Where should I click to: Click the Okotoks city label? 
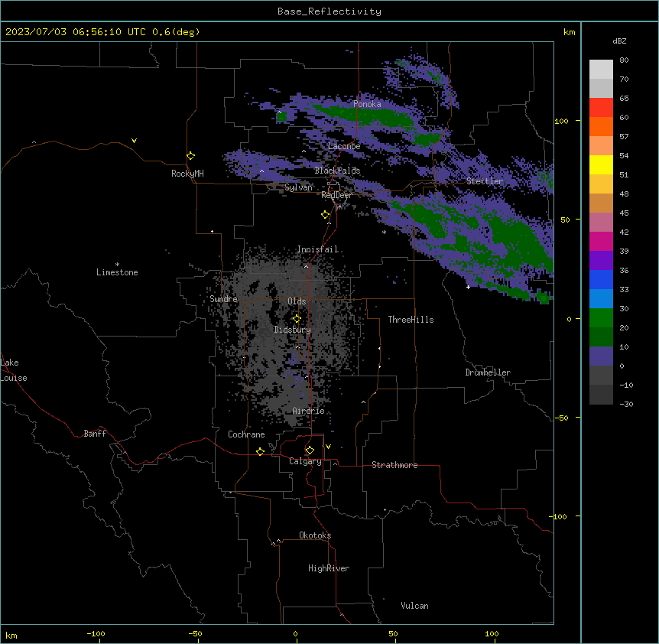(x=315, y=535)
